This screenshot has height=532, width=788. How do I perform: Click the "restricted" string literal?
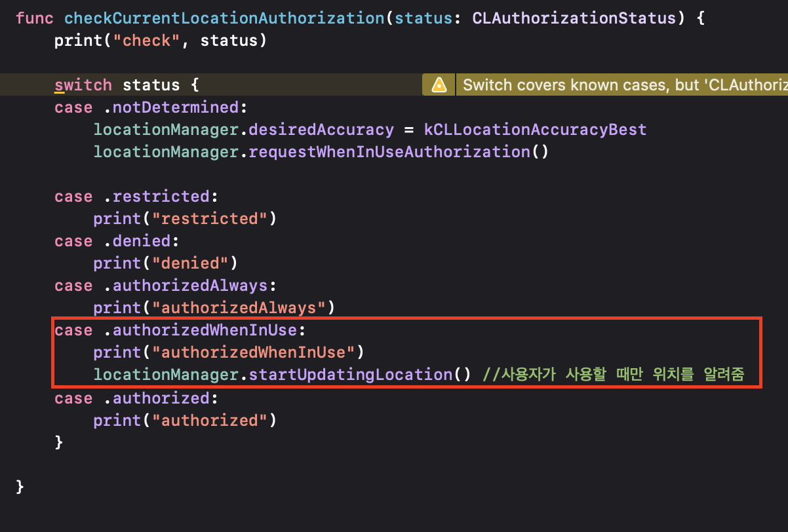209,219
